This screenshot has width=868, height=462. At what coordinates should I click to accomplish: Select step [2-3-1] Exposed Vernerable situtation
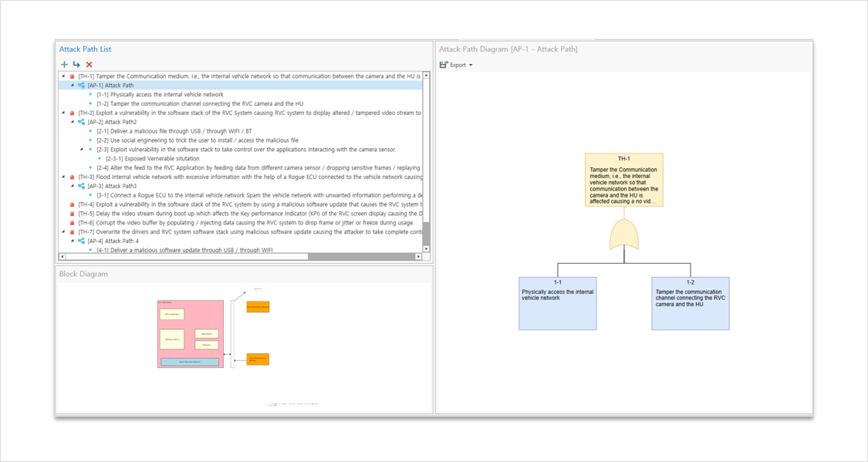(x=153, y=158)
